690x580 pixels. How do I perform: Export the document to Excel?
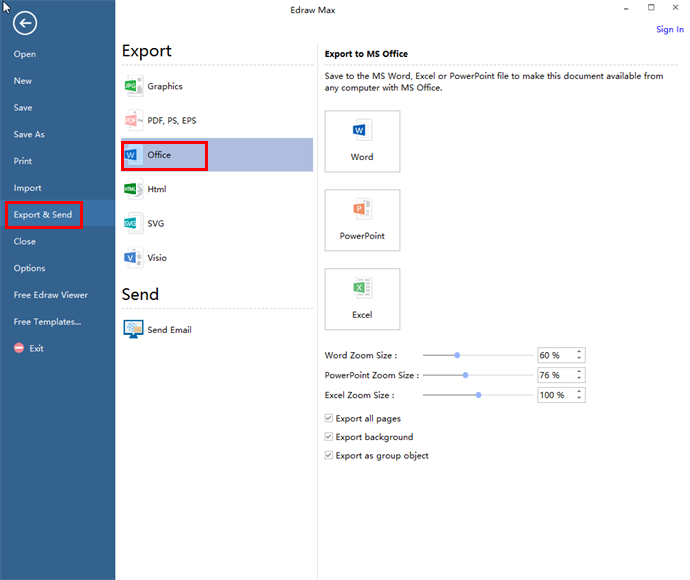(x=362, y=299)
